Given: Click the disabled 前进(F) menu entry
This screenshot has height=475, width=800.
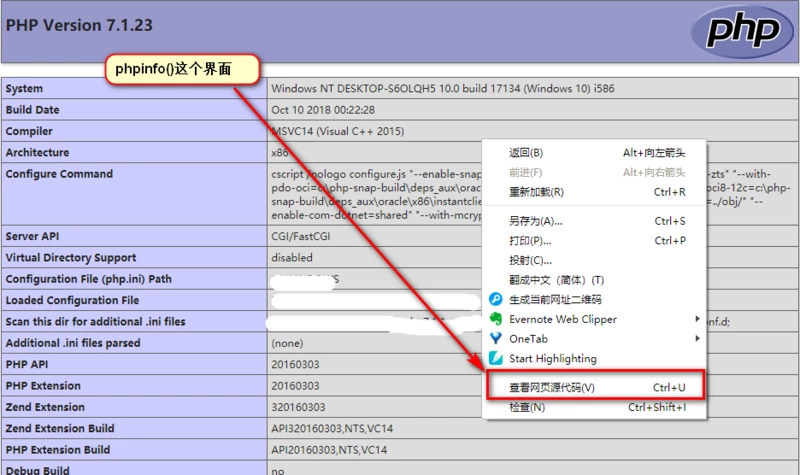Looking at the screenshot, I should click(x=525, y=172).
